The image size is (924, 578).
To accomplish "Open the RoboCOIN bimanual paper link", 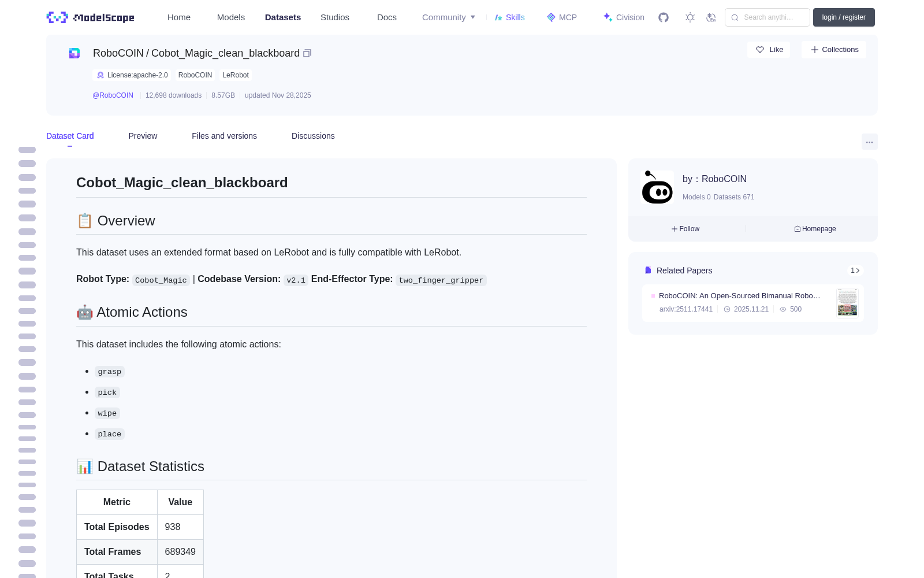I will click(739, 295).
